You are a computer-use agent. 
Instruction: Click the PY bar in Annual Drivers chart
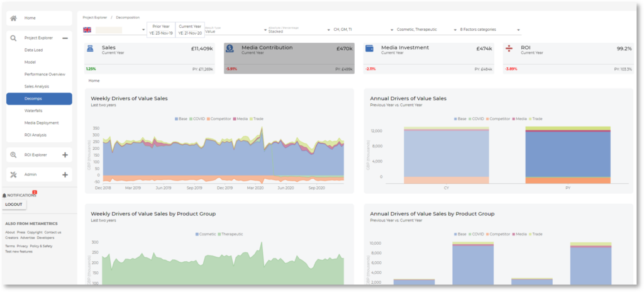click(x=568, y=155)
